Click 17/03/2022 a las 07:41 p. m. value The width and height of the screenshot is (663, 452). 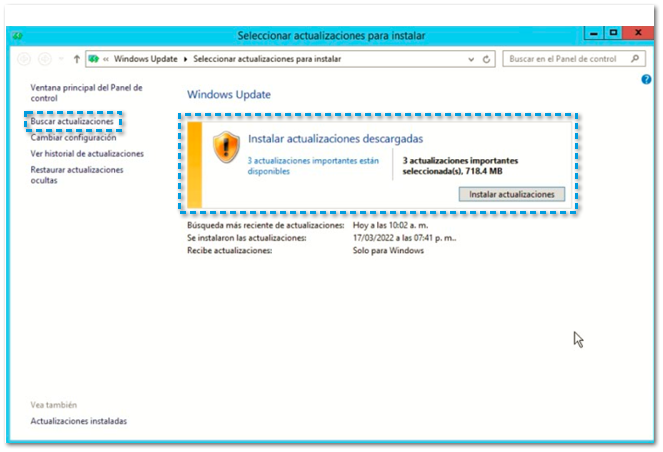click(405, 238)
